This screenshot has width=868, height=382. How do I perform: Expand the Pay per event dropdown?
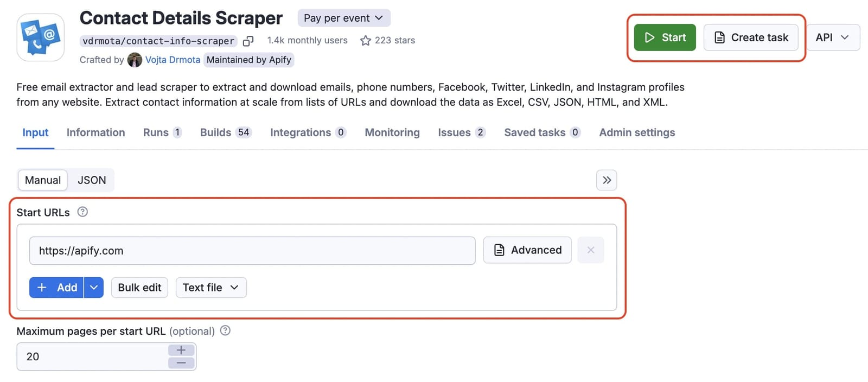pos(343,18)
